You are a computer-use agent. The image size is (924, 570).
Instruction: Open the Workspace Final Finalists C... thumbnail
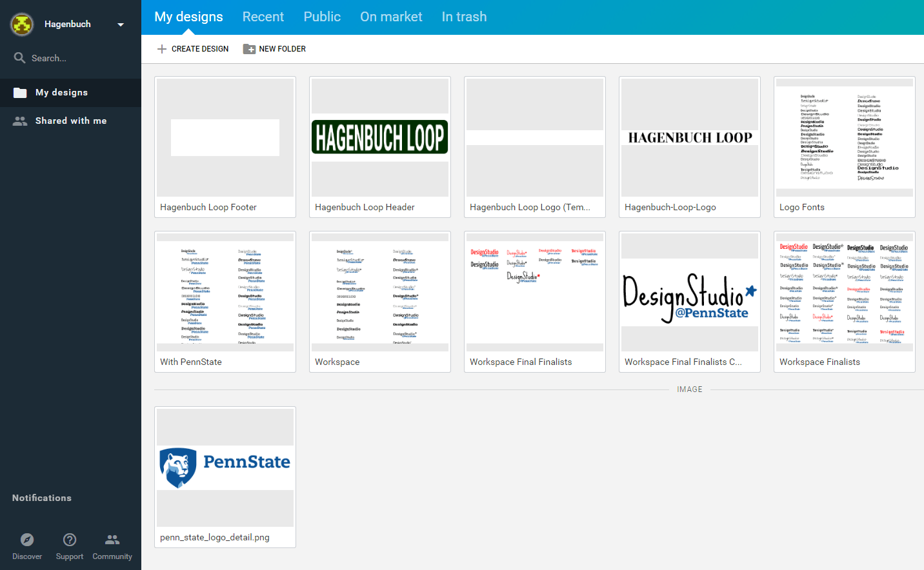(690, 292)
